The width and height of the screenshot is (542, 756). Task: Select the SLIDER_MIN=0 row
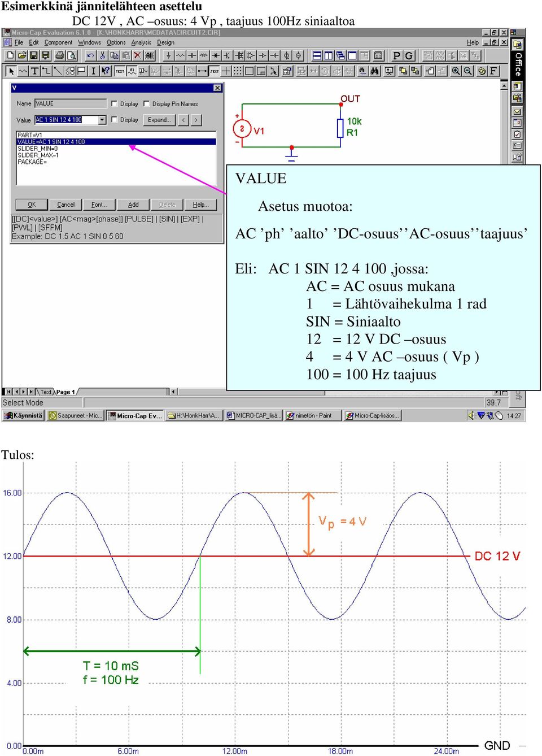(116, 149)
